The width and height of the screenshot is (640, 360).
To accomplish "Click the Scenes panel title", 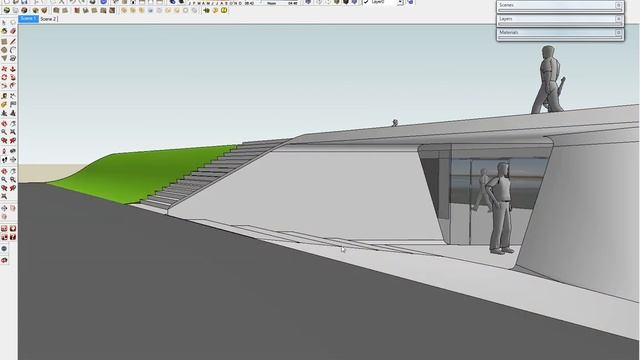I will tap(507, 5).
